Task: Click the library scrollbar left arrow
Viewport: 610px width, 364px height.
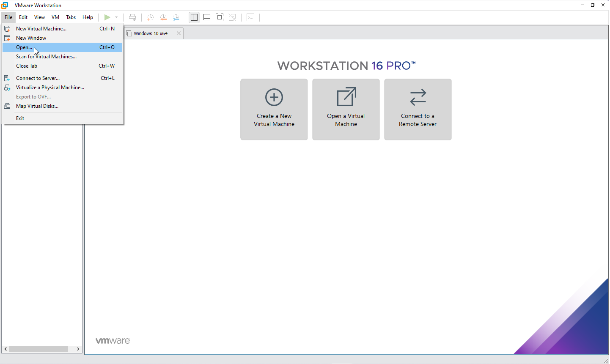Action: [x=5, y=349]
